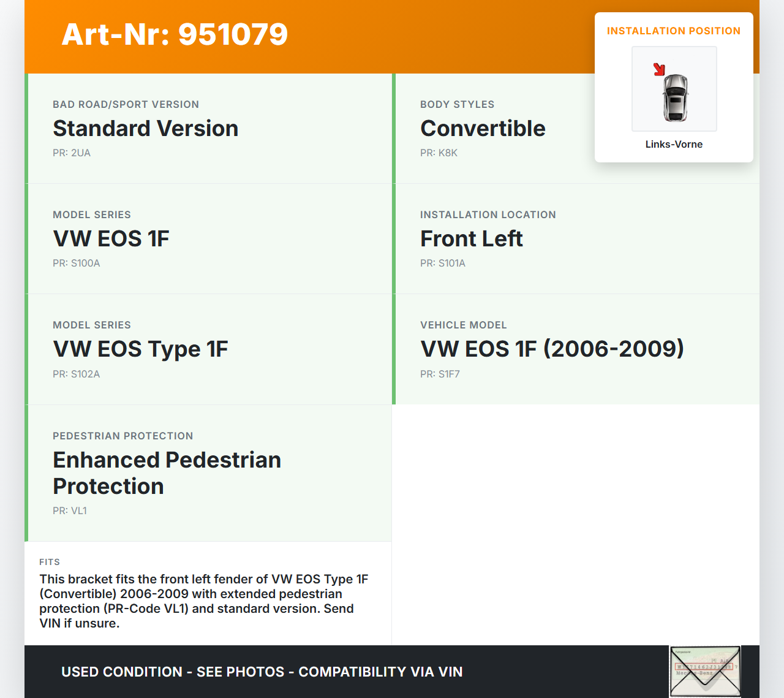784x698 pixels.
Task: Click the PR: 2UA code
Action: pyautogui.click(x=72, y=153)
